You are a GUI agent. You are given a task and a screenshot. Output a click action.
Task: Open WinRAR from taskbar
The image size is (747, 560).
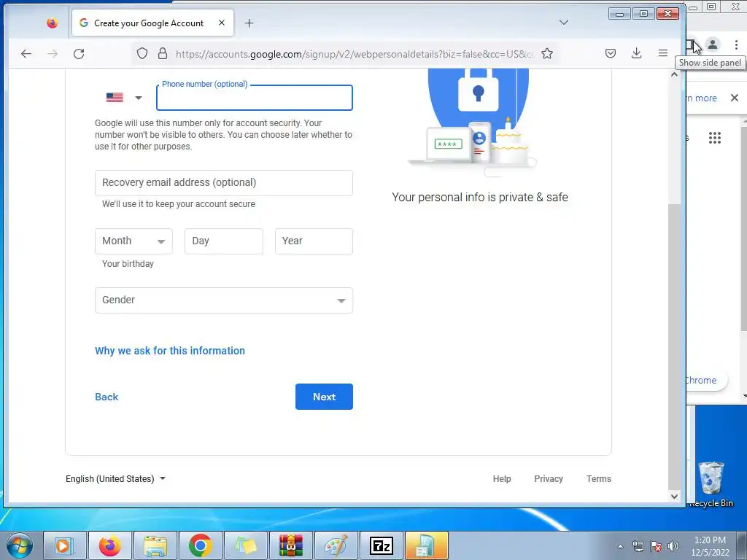(290, 545)
